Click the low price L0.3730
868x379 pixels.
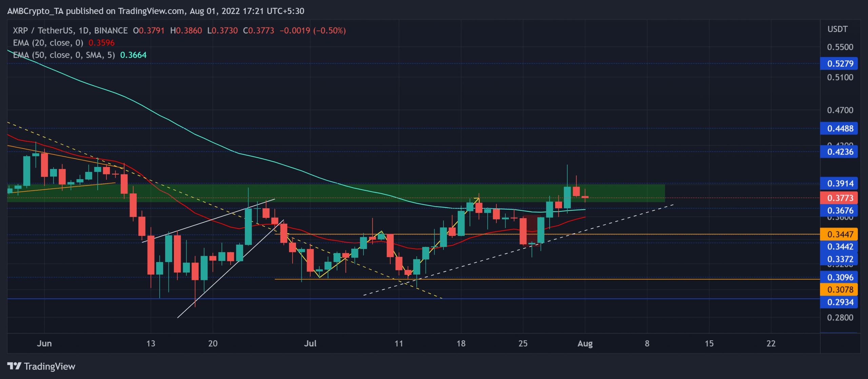[222, 31]
